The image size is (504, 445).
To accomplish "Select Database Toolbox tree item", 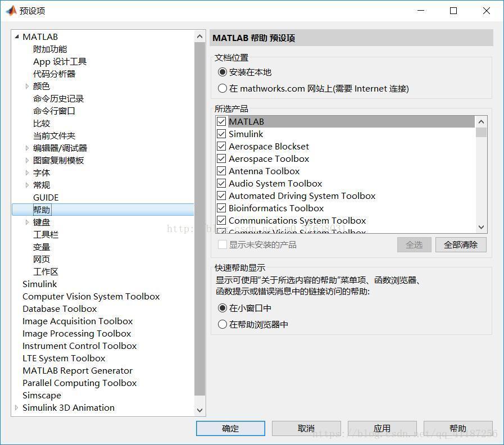I will click(x=60, y=308).
